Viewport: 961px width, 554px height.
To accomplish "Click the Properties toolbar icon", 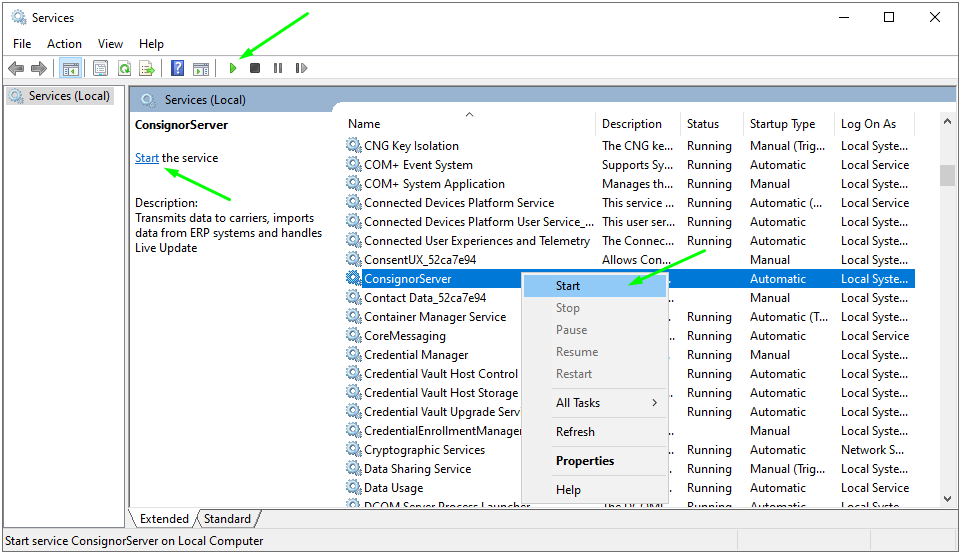I will (100, 68).
